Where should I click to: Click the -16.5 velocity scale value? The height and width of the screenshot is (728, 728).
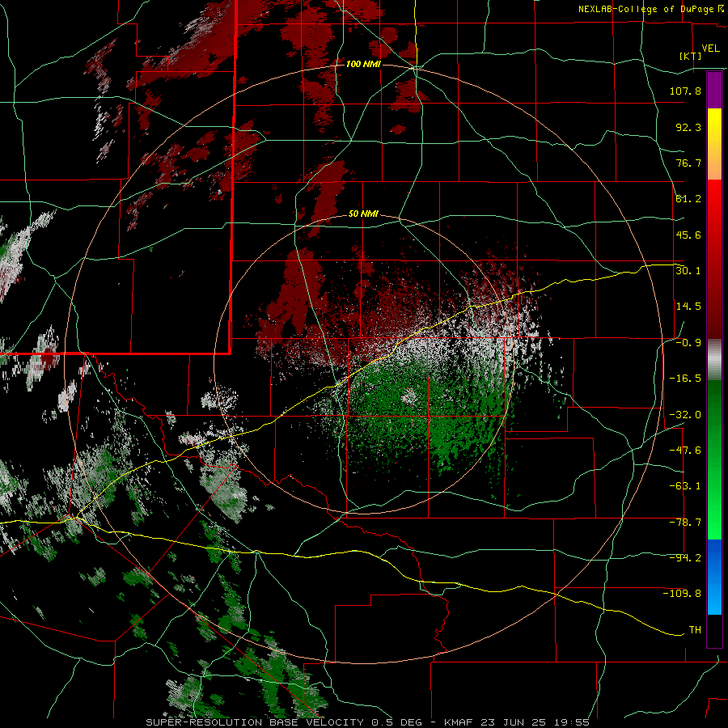click(685, 379)
